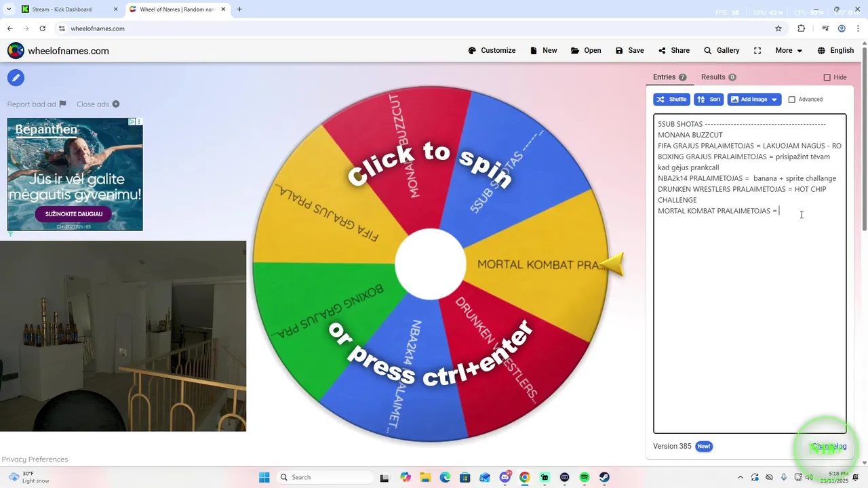Open a new browser tab

(239, 9)
